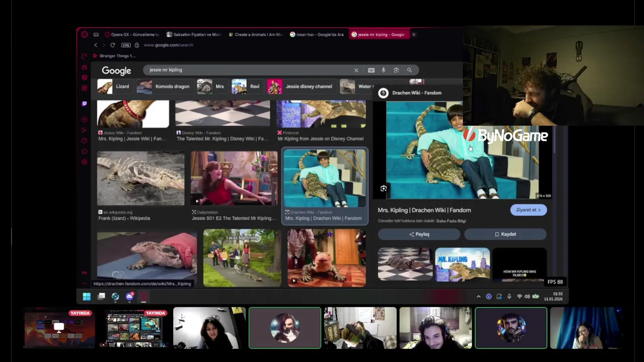Screen dimensions: 644x362
Task: Click the Ziyaret et button
Action: tap(528, 210)
